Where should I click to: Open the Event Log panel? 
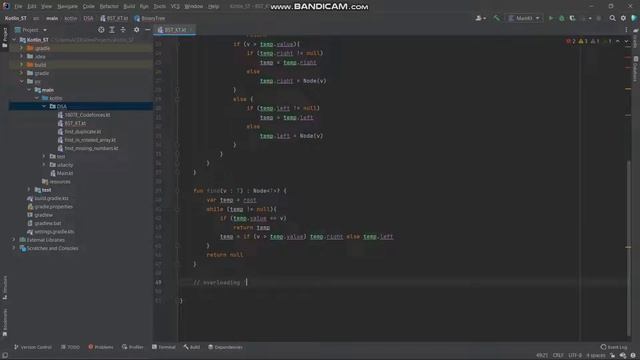click(x=614, y=347)
